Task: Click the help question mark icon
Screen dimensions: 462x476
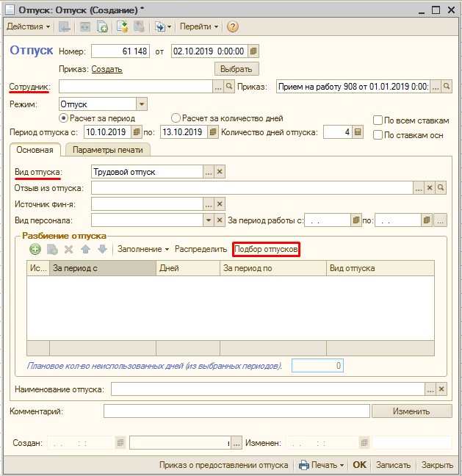Action: [233, 26]
